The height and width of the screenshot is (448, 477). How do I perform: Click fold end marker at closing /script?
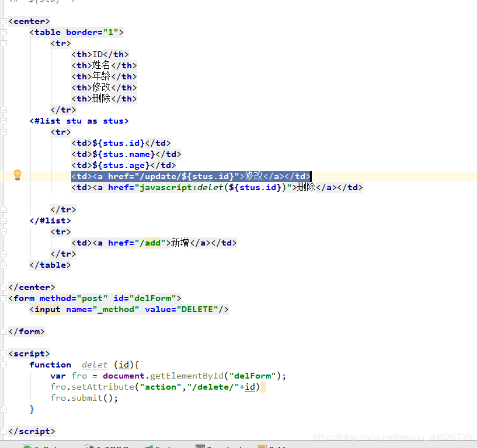(4, 431)
